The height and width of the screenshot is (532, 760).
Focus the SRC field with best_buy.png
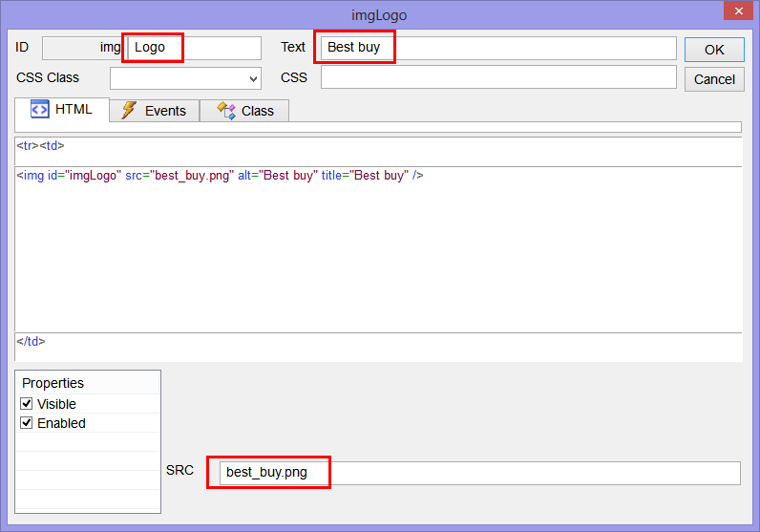(480, 473)
